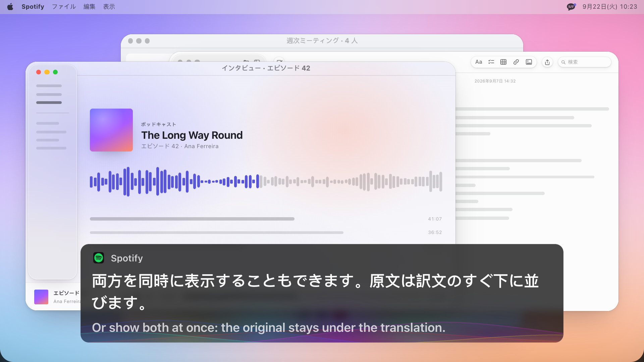Open the Spotify app menu
The height and width of the screenshot is (362, 644).
coord(33,7)
